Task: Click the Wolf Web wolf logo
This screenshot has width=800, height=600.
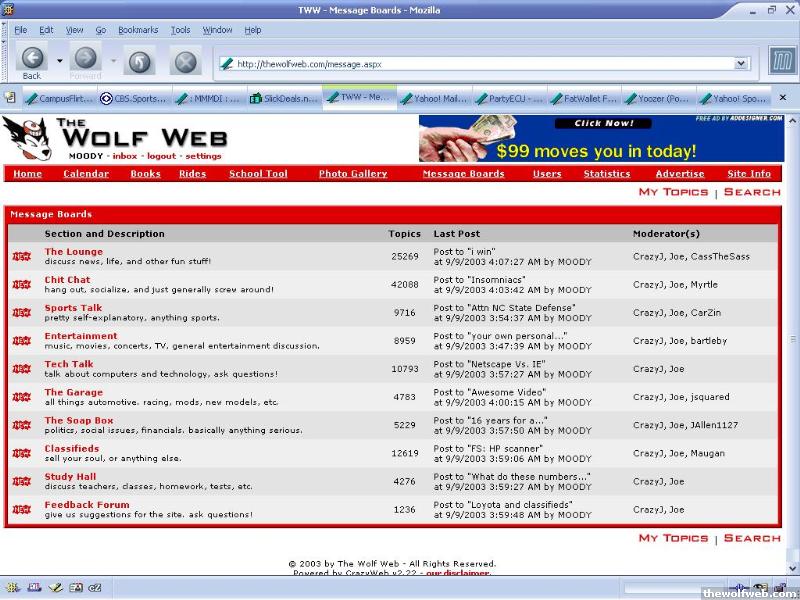Action: point(25,138)
